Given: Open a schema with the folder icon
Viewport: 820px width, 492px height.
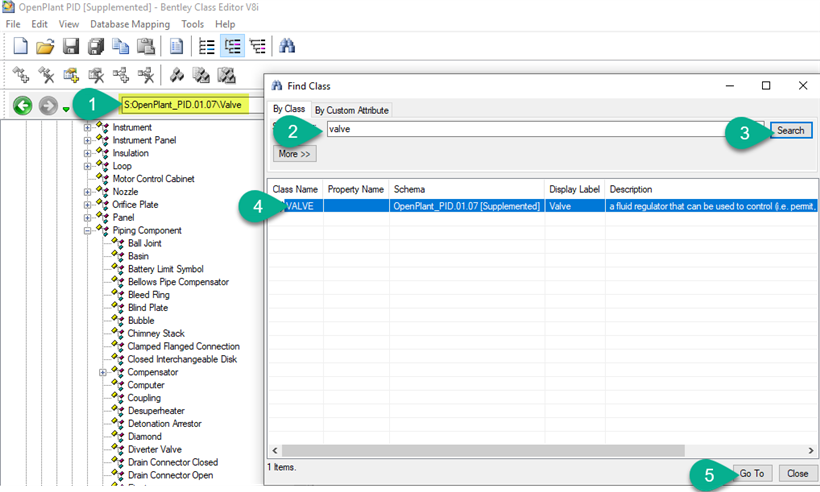Looking at the screenshot, I should pyautogui.click(x=45, y=47).
